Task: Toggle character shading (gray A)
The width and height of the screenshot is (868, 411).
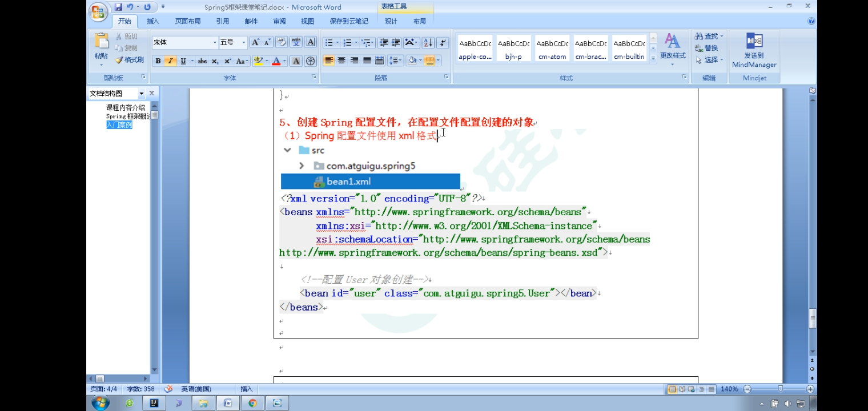Action: point(296,61)
